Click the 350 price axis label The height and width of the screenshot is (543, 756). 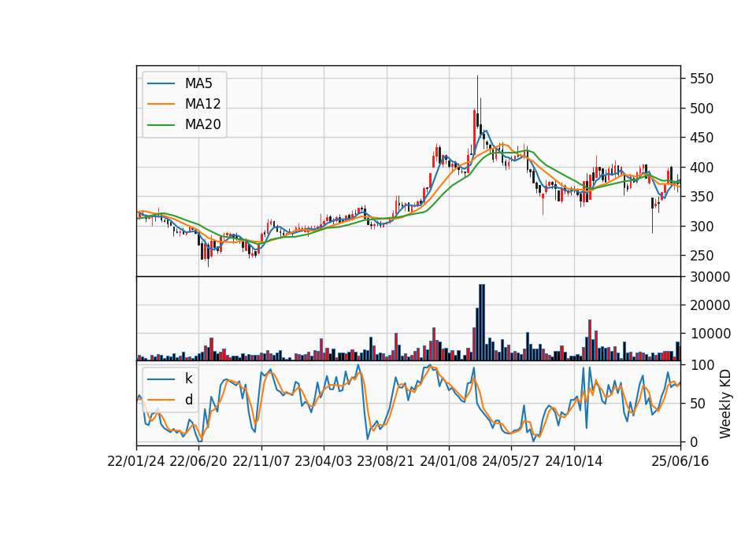pyautogui.click(x=702, y=197)
